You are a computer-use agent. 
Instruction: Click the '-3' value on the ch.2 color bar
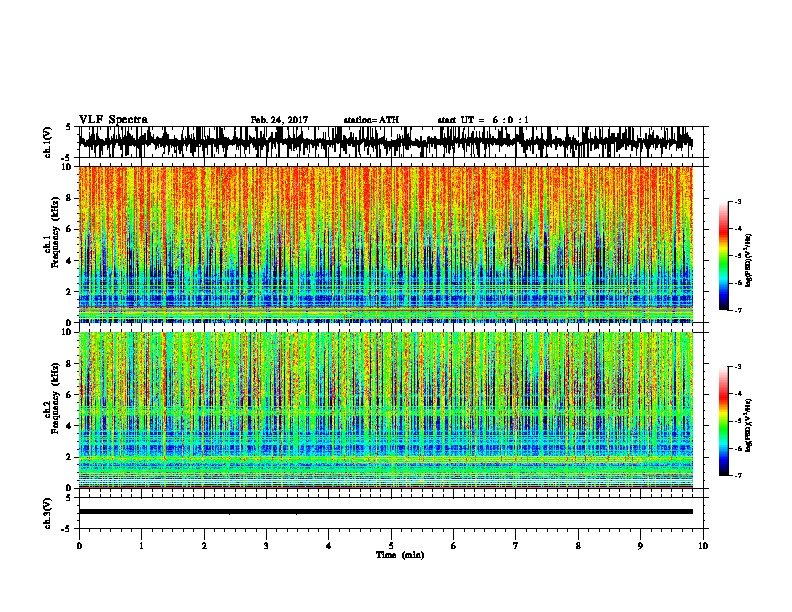pyautogui.click(x=738, y=367)
